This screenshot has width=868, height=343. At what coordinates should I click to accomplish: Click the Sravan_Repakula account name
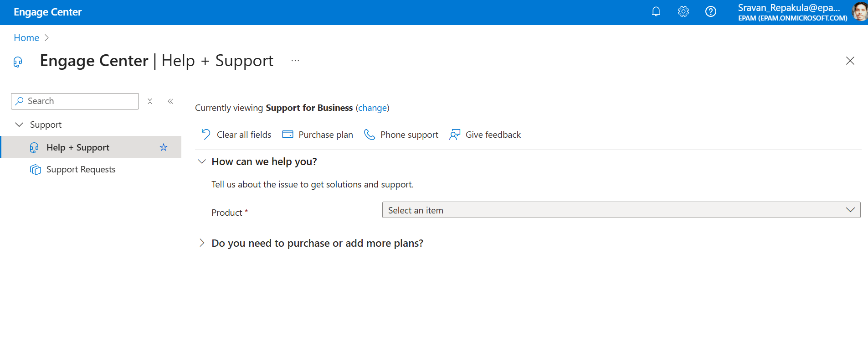point(789,8)
